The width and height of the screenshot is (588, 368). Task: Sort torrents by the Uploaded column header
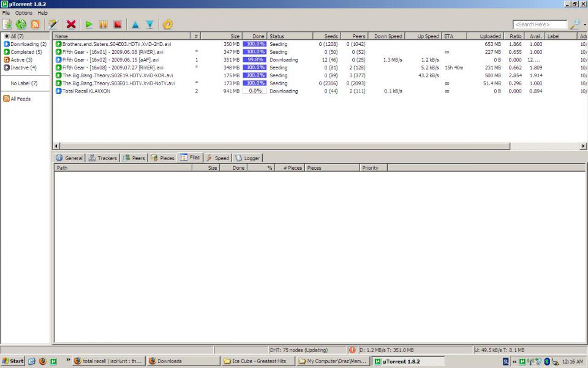(485, 36)
